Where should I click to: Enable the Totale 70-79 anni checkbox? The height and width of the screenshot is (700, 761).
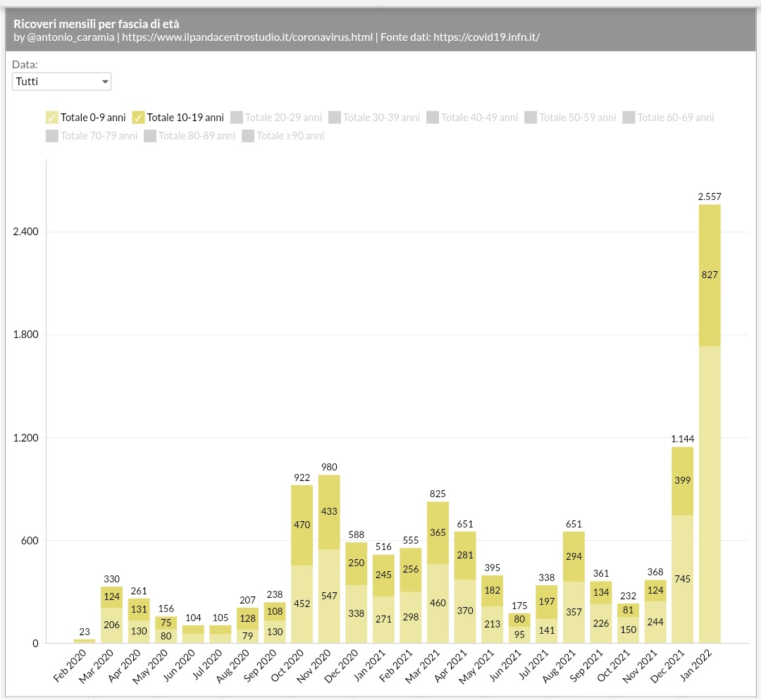click(52, 136)
